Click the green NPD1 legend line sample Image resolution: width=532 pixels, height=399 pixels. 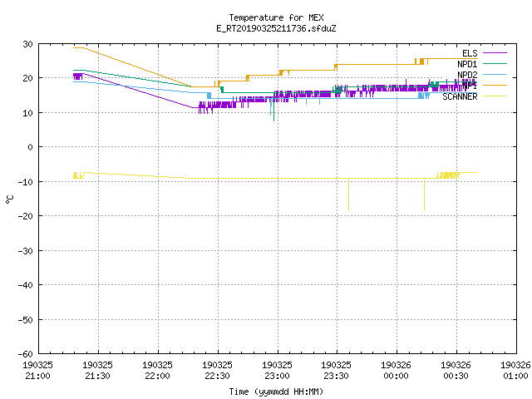[495, 63]
